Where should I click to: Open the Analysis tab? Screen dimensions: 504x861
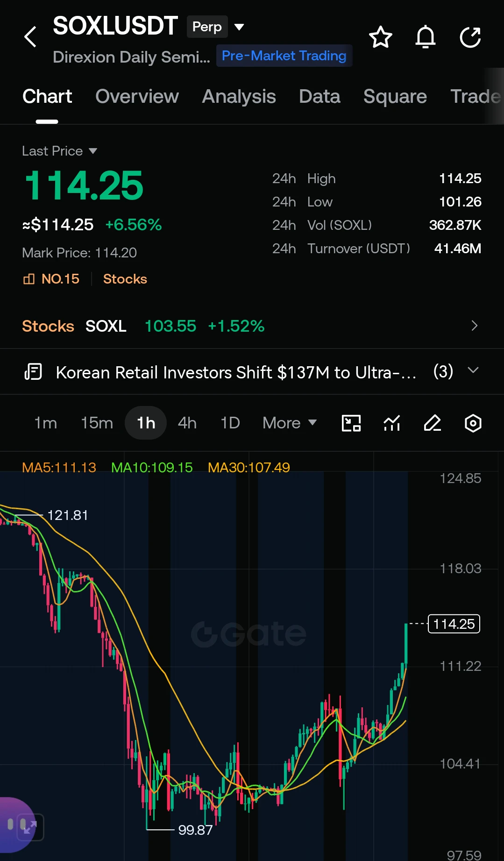coord(239,97)
